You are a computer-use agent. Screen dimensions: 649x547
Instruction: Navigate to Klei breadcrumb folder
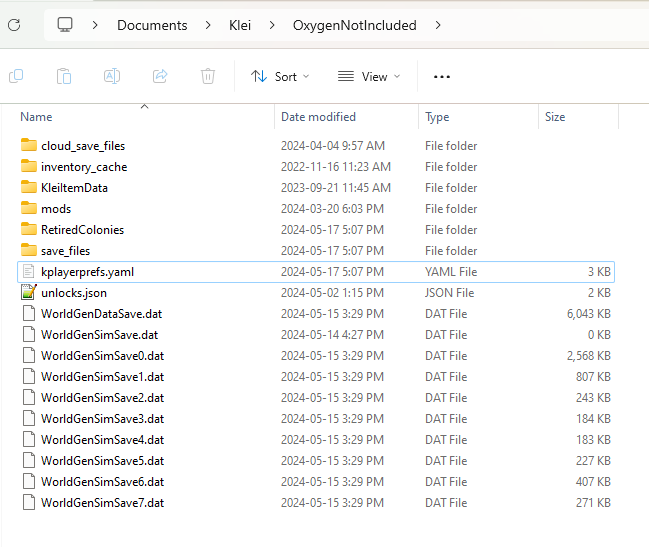point(241,25)
